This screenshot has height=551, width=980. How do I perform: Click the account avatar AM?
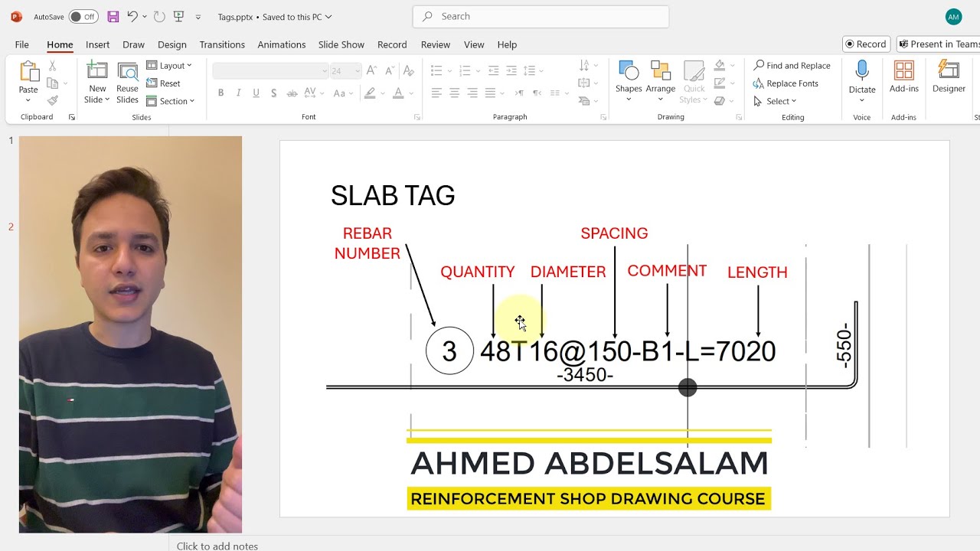pyautogui.click(x=953, y=17)
